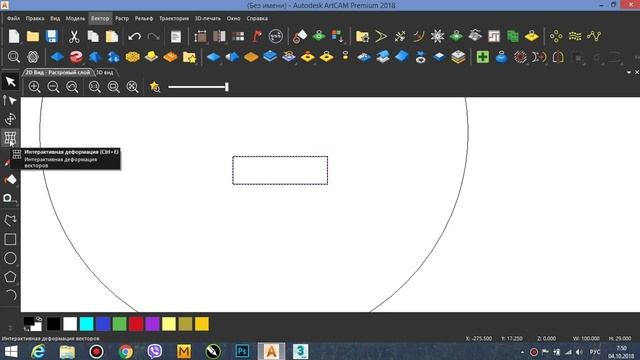Image resolution: width=640 pixels, height=360 pixels.
Task: Select the Node editing tool
Action: [x=10, y=100]
